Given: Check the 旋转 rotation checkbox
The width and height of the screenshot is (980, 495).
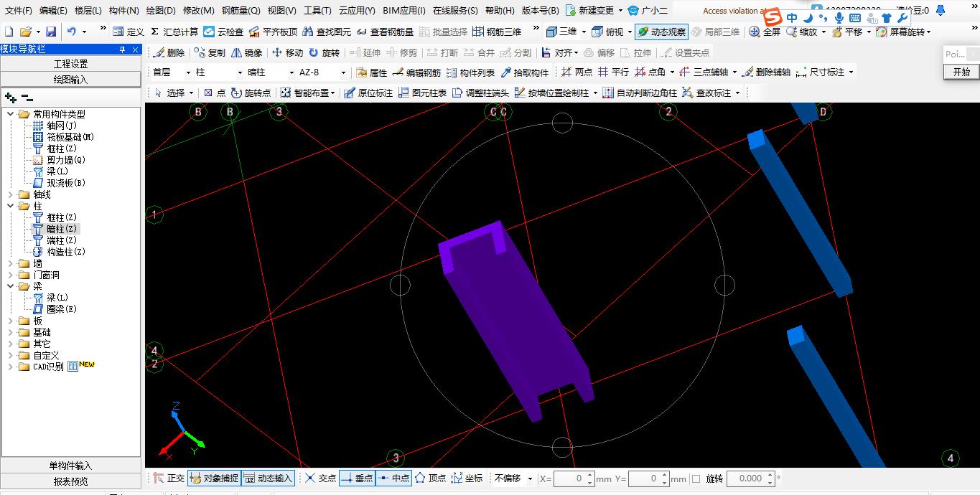Looking at the screenshot, I should click(696, 478).
